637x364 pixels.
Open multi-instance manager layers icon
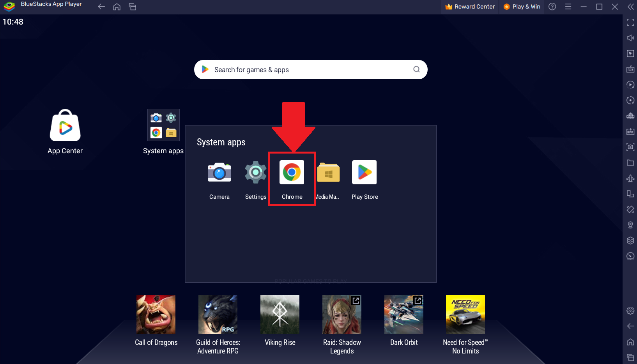630,240
